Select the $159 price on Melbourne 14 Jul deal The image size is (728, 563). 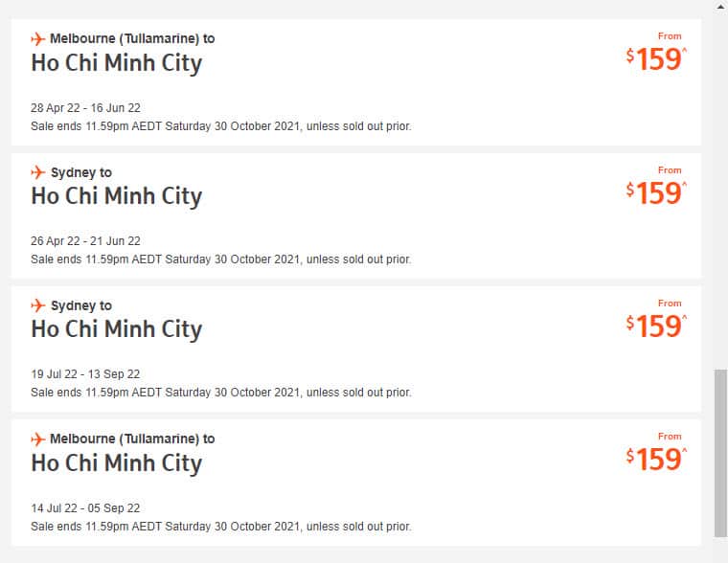[657, 459]
